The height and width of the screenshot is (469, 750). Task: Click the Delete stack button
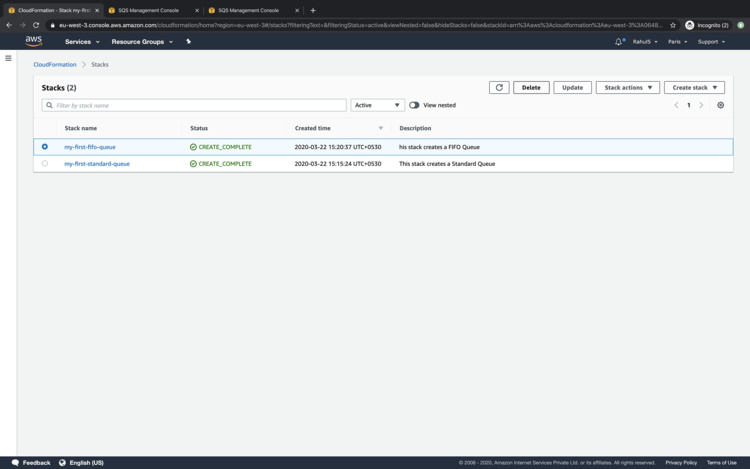pos(531,88)
